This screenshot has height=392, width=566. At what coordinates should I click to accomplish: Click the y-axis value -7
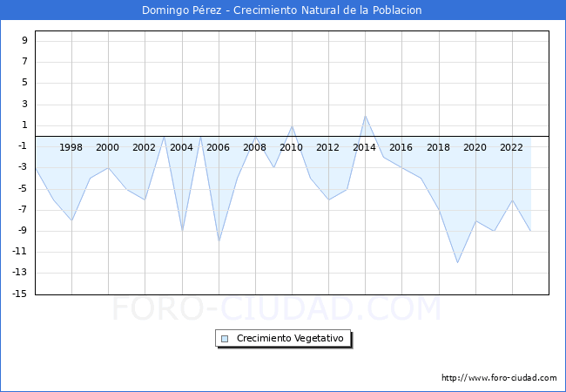(23, 209)
